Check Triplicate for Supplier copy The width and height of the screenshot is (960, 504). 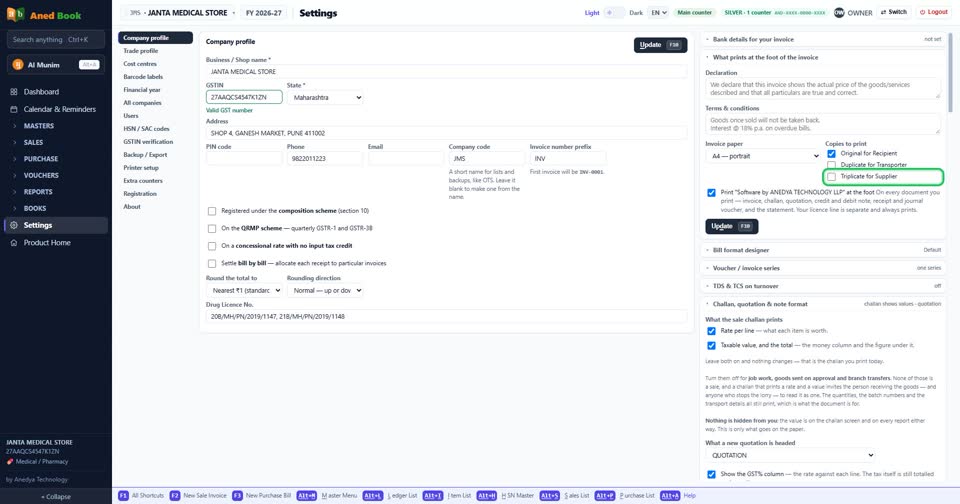coord(831,176)
